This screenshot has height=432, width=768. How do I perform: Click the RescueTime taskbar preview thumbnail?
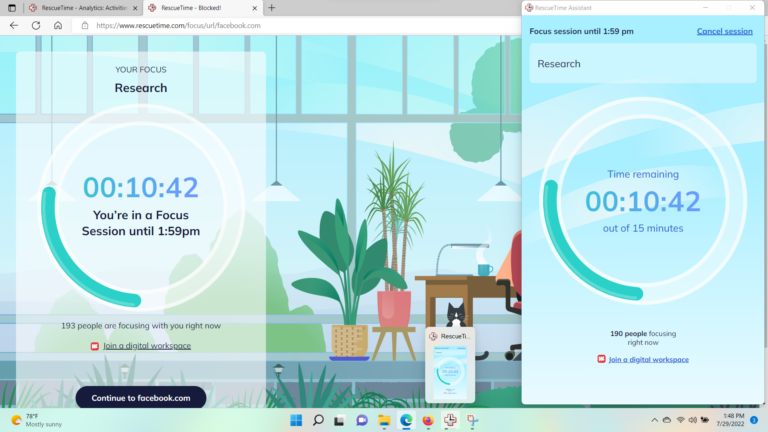pyautogui.click(x=450, y=365)
